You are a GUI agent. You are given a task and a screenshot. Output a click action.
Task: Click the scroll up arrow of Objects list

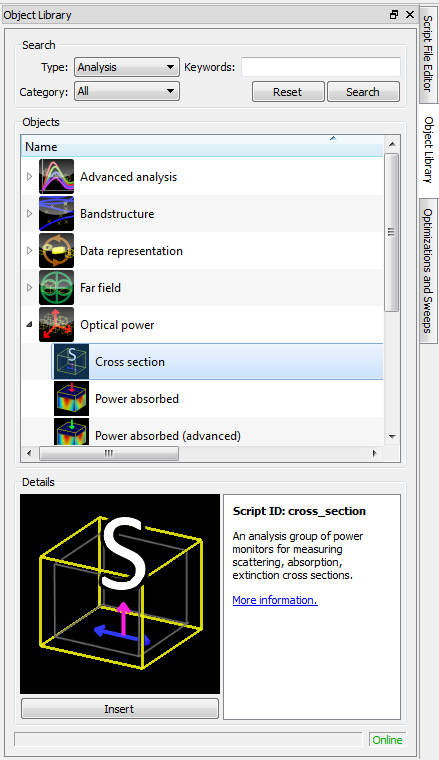[x=392, y=144]
